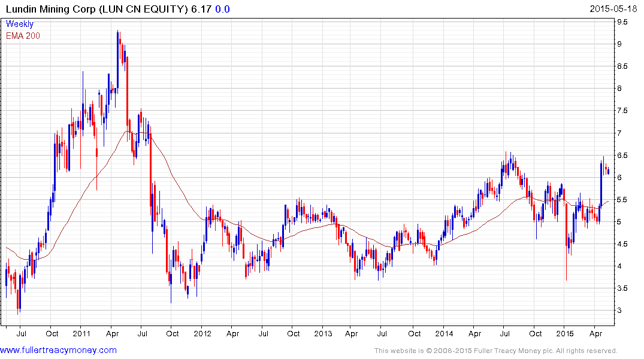Click the first 'Jul' label before 2011
This screenshot has height=359, width=644.
[22, 333]
